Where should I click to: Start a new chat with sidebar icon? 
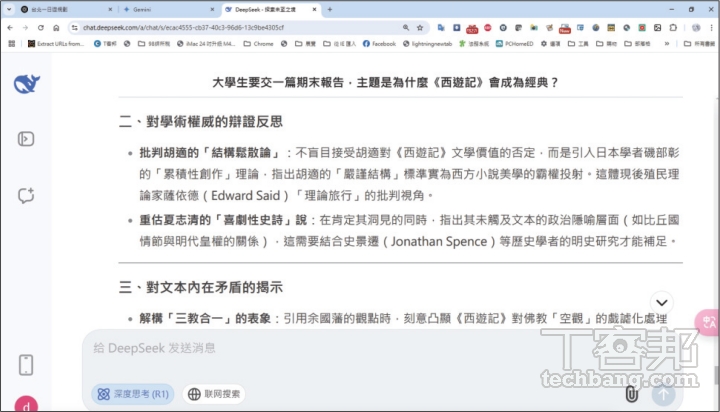(x=27, y=195)
